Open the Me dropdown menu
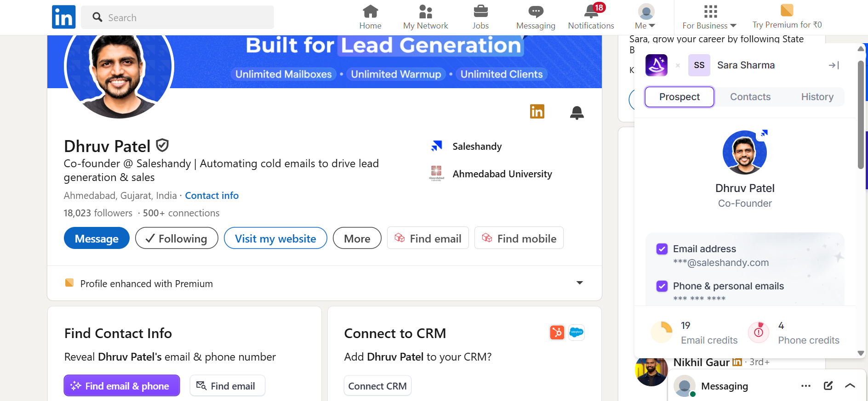 point(645,17)
